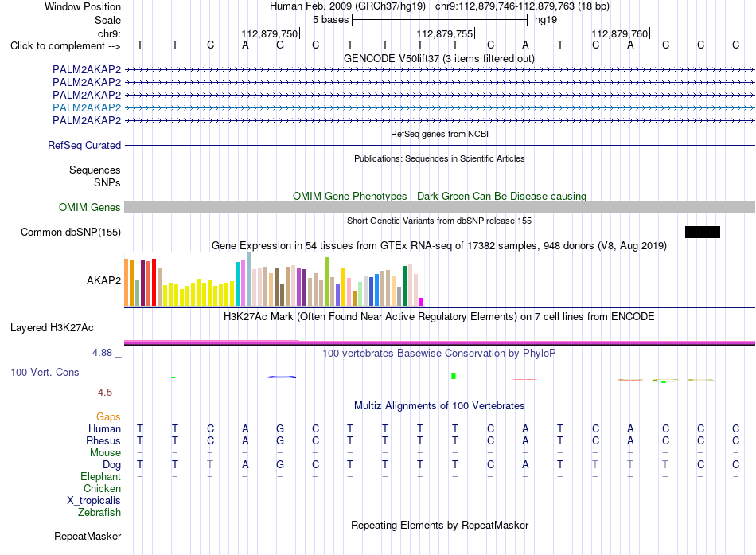
Task: Click the Scale track label
Action: point(107,20)
